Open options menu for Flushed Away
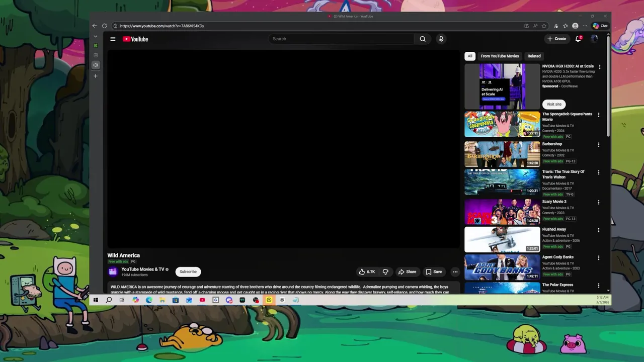 click(x=598, y=230)
